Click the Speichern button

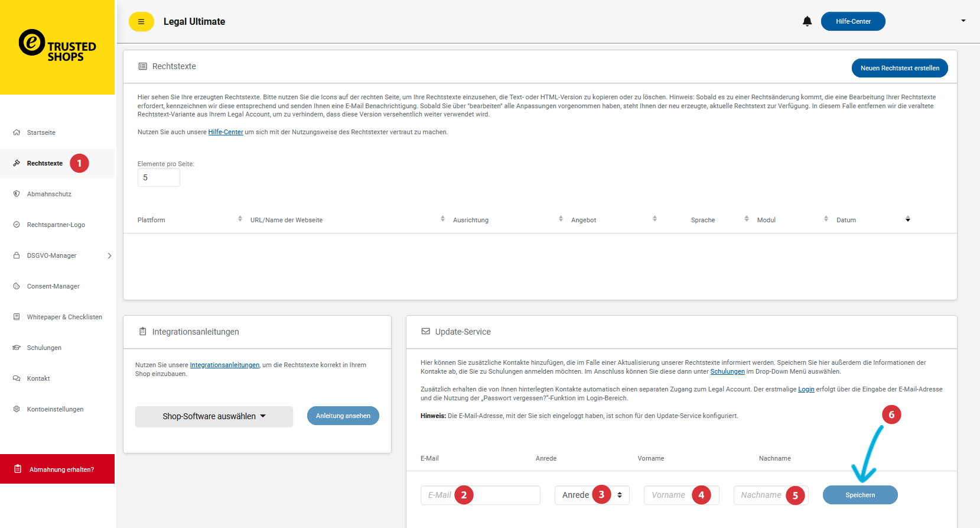860,495
